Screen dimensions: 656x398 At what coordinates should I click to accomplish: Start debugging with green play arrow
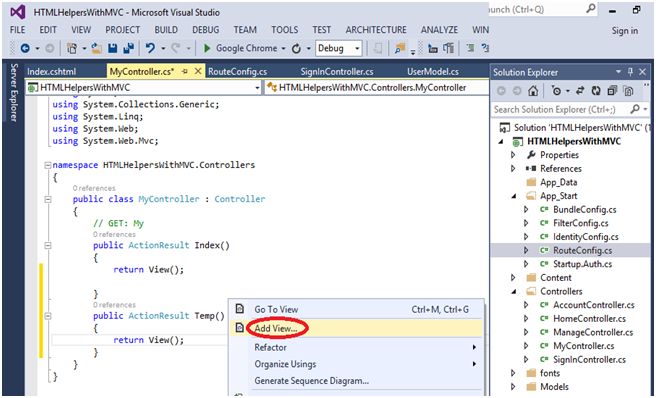pos(207,49)
